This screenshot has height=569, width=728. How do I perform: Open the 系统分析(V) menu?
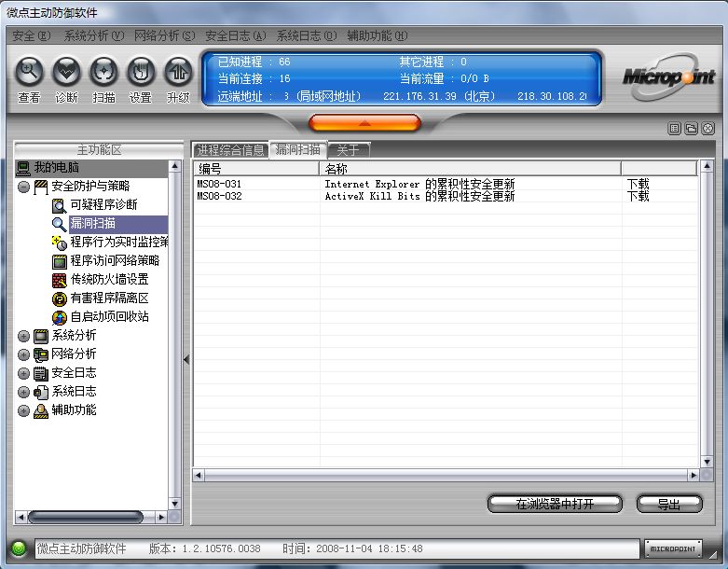pyautogui.click(x=94, y=35)
